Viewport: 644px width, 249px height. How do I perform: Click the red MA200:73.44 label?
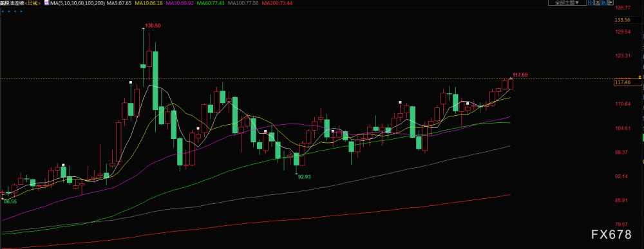[x=277, y=3]
